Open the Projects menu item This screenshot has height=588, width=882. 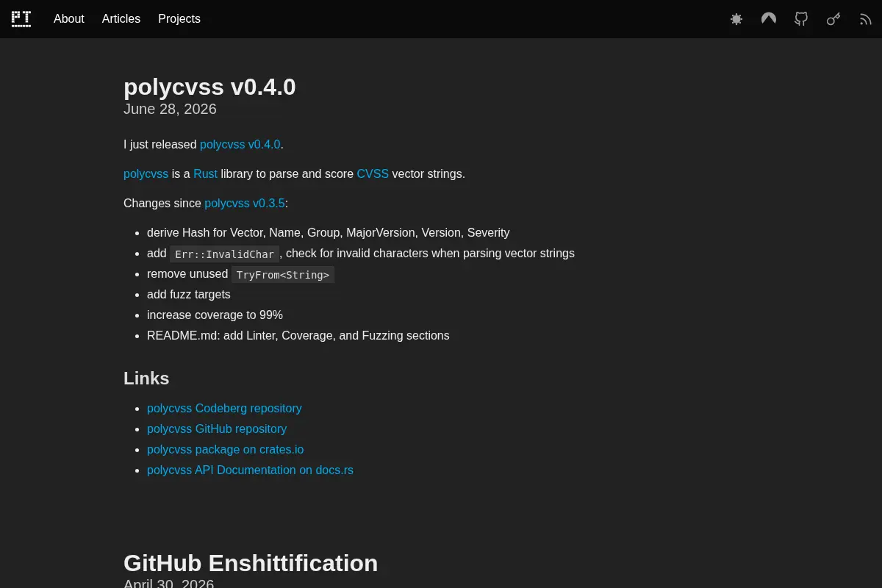[179, 19]
